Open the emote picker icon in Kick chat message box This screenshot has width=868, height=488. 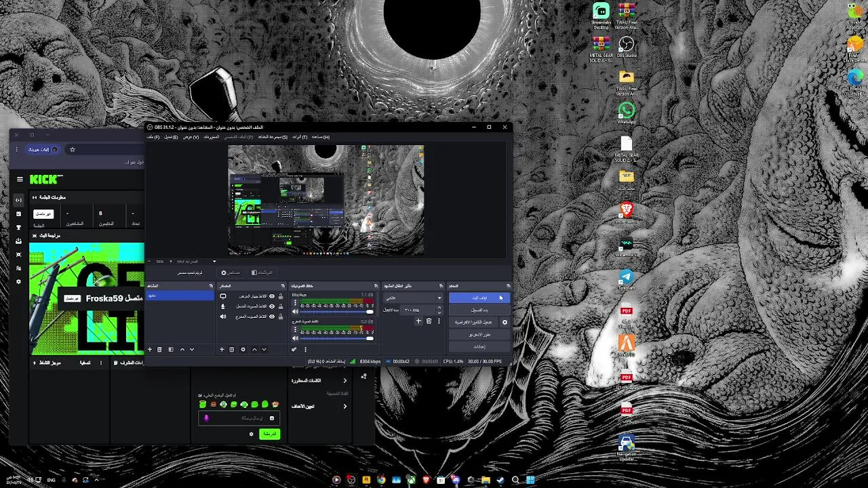point(272,418)
